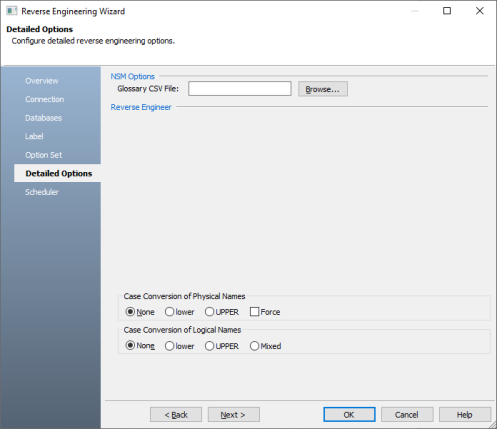This screenshot has height=429, width=497.
Task: Click the Glossary CSV File input field
Action: tap(240, 89)
